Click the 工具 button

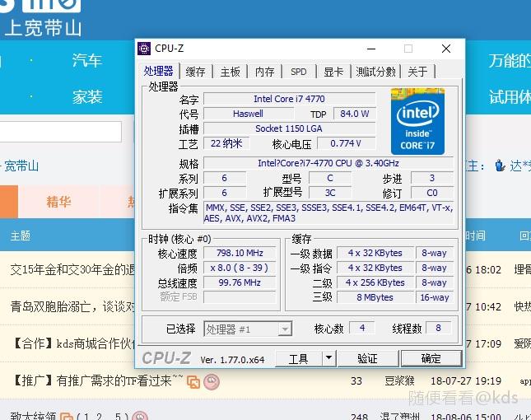(298, 359)
